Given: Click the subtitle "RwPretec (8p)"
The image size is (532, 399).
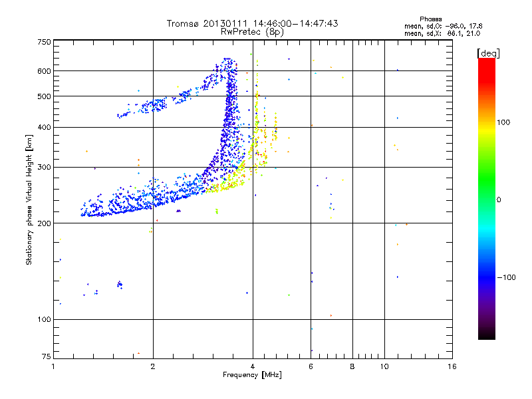Looking at the screenshot, I should [x=252, y=32].
